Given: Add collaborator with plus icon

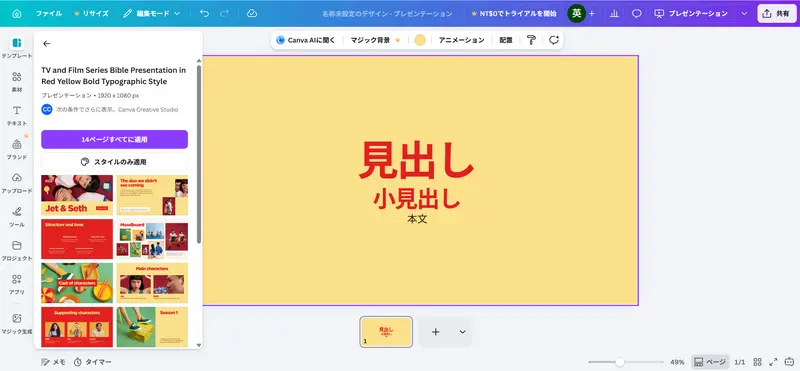Looking at the screenshot, I should click(x=592, y=14).
